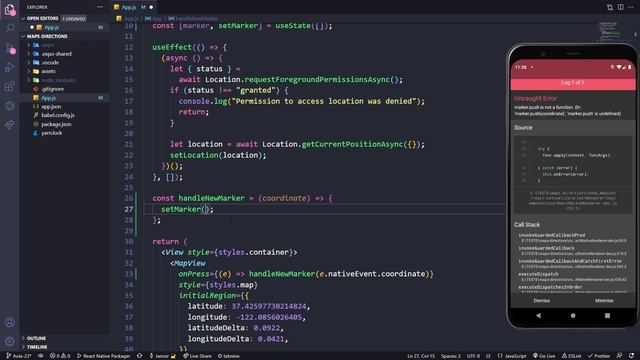The height and width of the screenshot is (360, 640).
Task: Click ESLint status bar item
Action: [x=571, y=356]
